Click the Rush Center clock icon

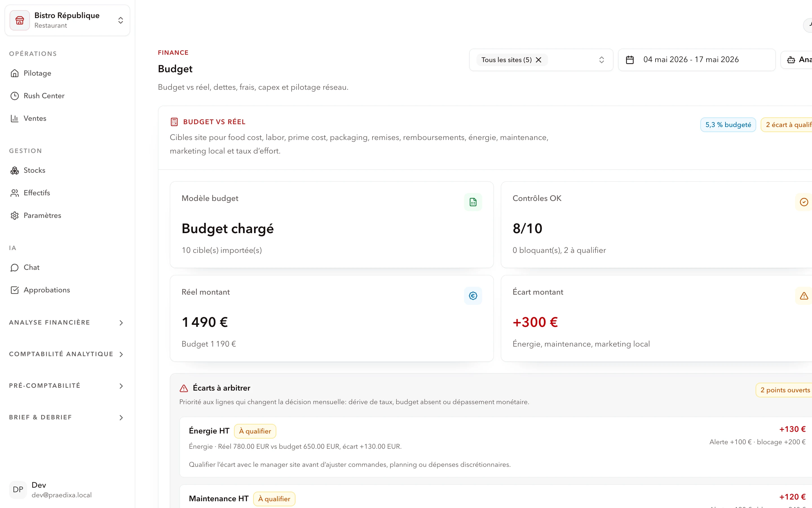[x=14, y=96]
